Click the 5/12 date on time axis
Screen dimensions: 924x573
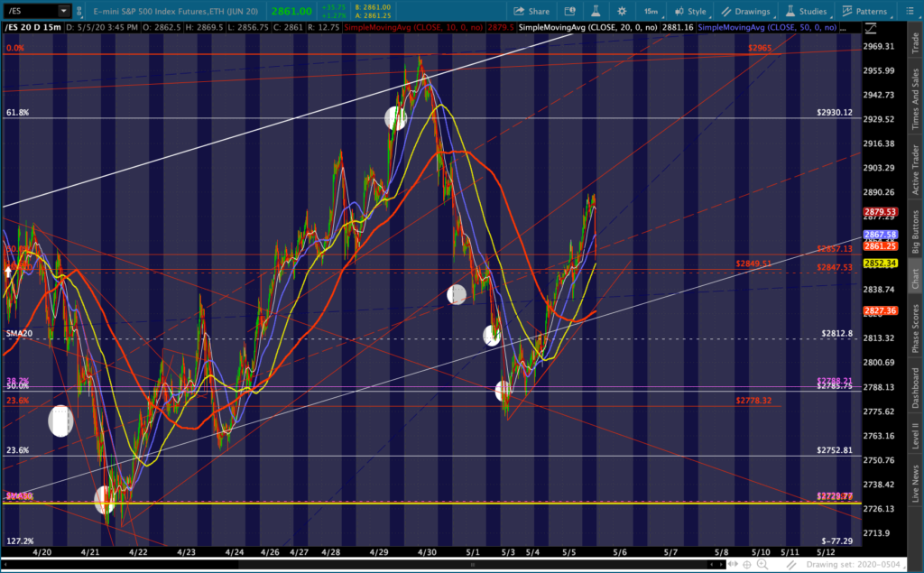[x=826, y=552]
